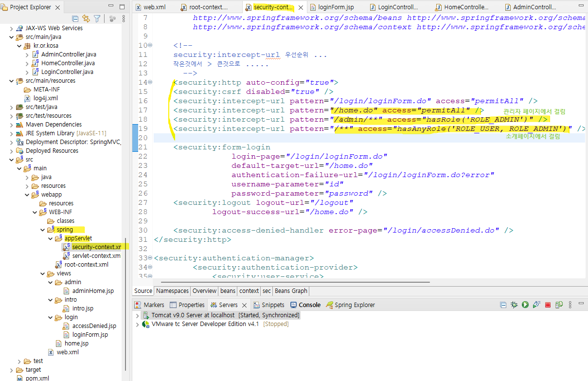Collapse all in Project Explorer toolbar
The width and height of the screenshot is (588, 381).
click(x=75, y=18)
